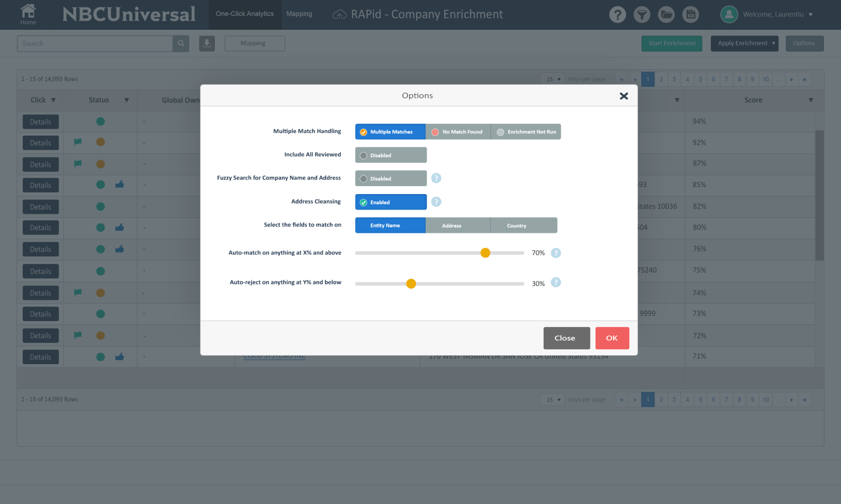Select Entity Name match field
841x504 pixels.
tap(390, 225)
